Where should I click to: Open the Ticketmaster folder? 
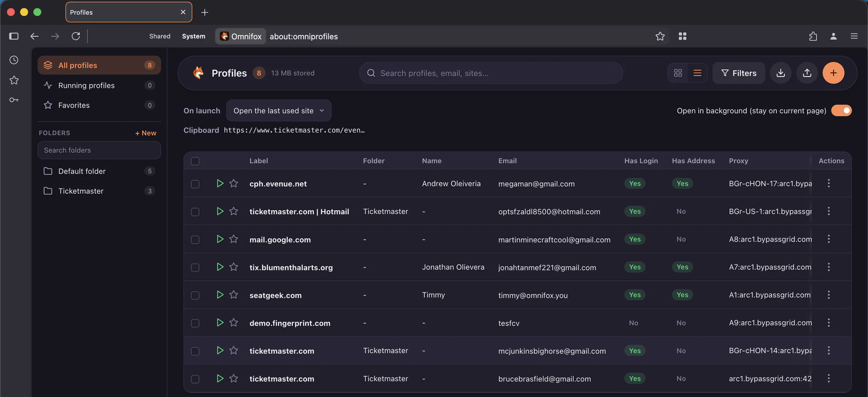99,191
